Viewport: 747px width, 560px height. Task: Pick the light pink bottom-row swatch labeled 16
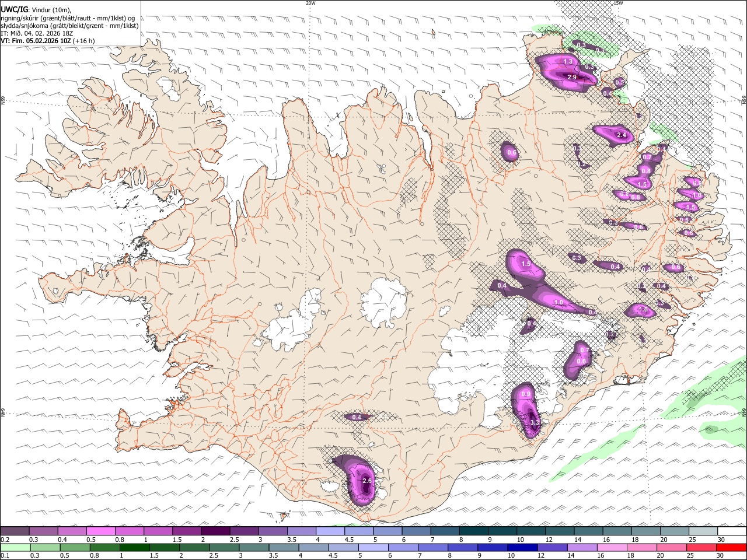point(612,547)
